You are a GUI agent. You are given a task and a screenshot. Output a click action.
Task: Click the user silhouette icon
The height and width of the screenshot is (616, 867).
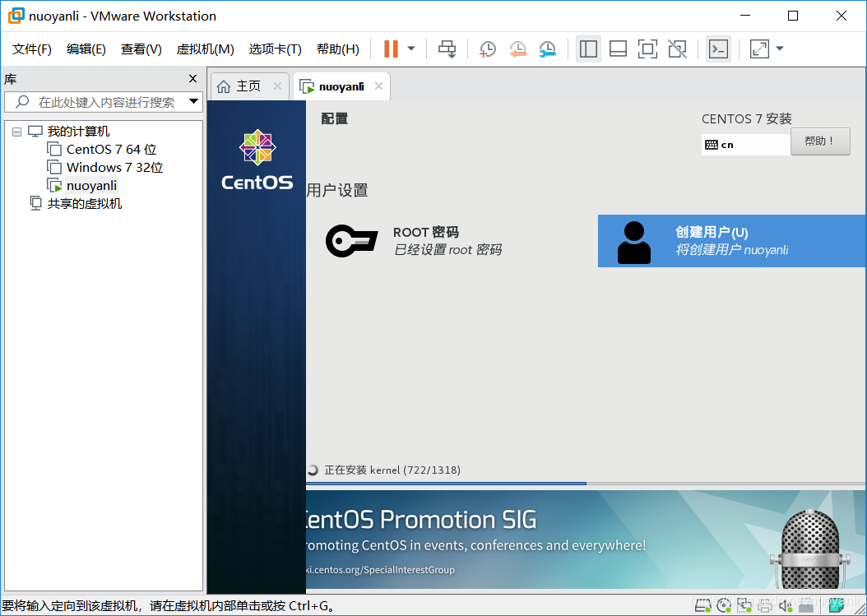634,242
